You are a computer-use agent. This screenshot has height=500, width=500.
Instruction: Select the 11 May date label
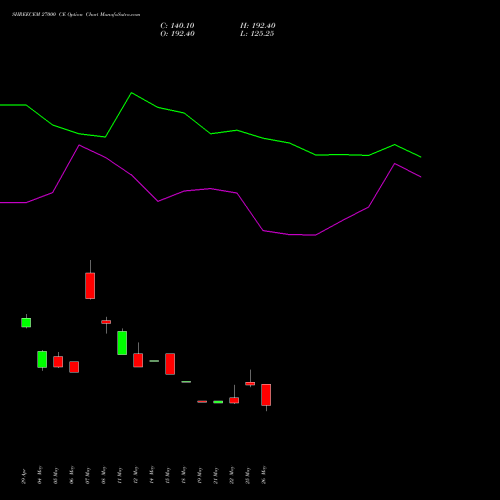(x=120, y=475)
